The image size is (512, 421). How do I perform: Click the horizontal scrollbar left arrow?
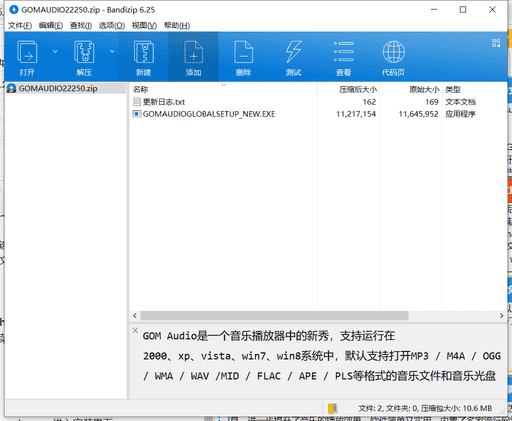(x=135, y=315)
